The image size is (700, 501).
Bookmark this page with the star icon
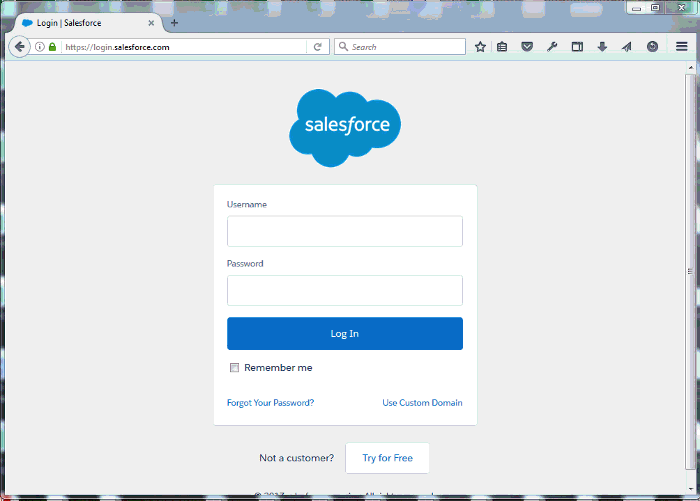point(480,47)
